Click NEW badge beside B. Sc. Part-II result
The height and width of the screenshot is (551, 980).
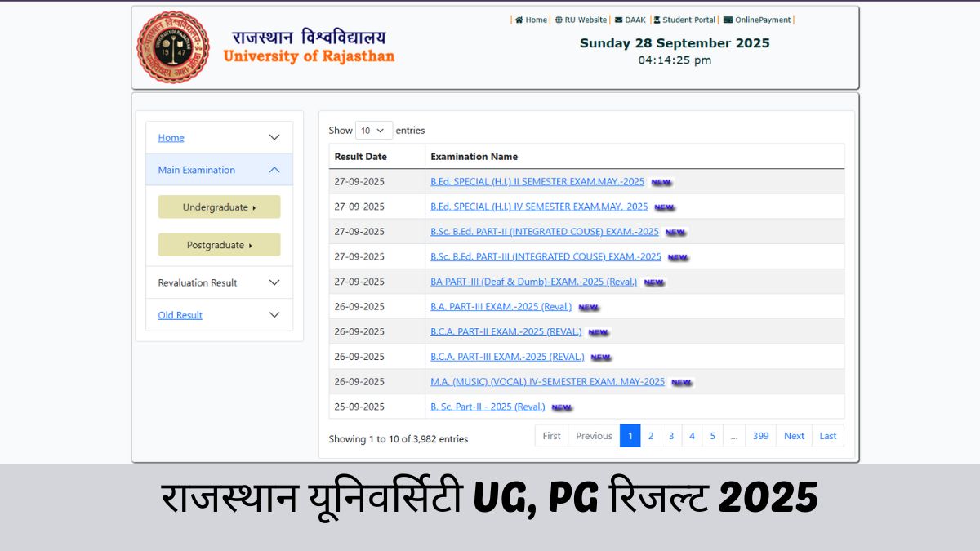click(x=562, y=407)
